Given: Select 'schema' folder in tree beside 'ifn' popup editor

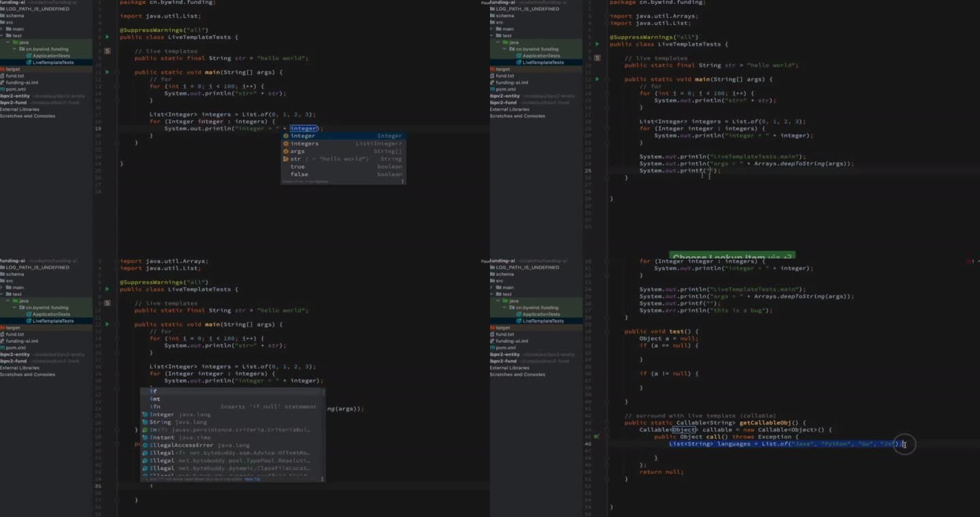Looking at the screenshot, I should tap(12, 274).
